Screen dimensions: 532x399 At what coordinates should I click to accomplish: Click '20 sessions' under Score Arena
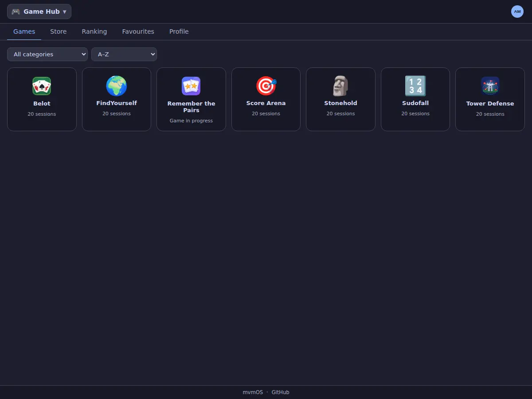[x=266, y=113]
